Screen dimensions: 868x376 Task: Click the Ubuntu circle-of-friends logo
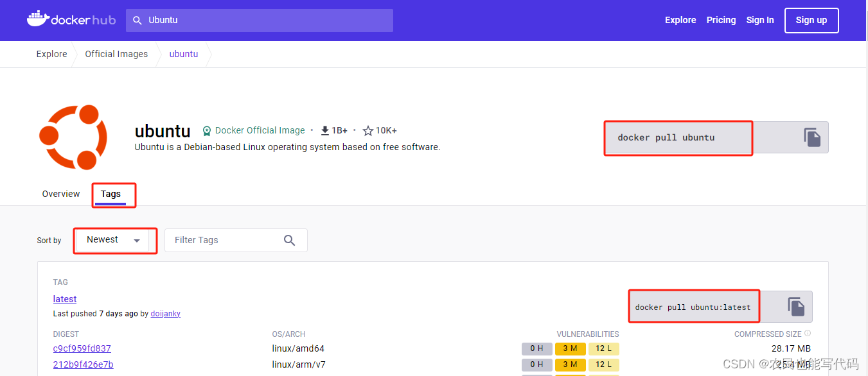[x=75, y=137]
